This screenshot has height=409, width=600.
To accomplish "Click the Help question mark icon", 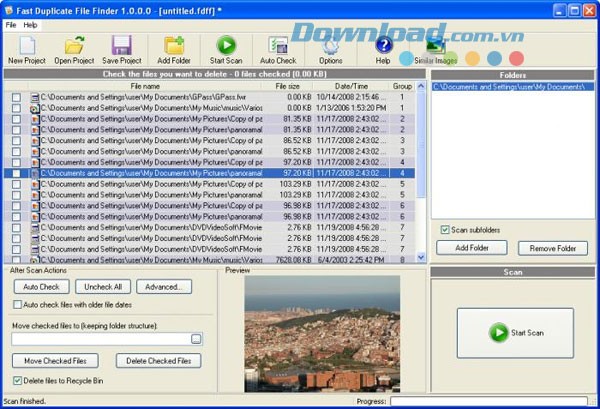I will tap(383, 46).
